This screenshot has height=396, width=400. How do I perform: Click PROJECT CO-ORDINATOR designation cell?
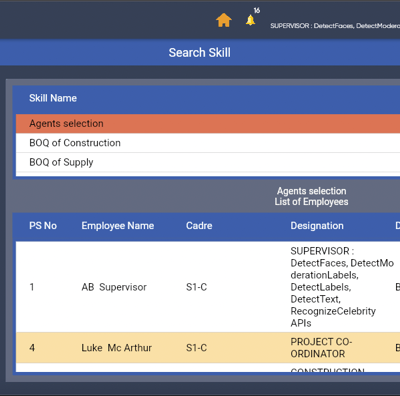pyautogui.click(x=321, y=348)
